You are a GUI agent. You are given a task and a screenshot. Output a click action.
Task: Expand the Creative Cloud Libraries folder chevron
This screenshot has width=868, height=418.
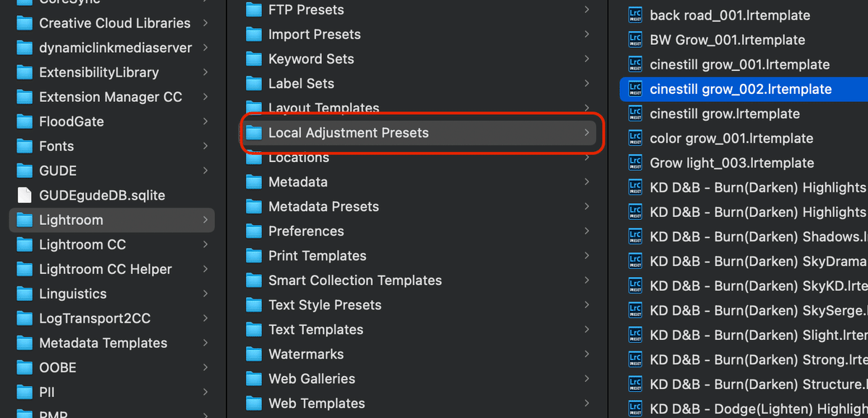[205, 23]
